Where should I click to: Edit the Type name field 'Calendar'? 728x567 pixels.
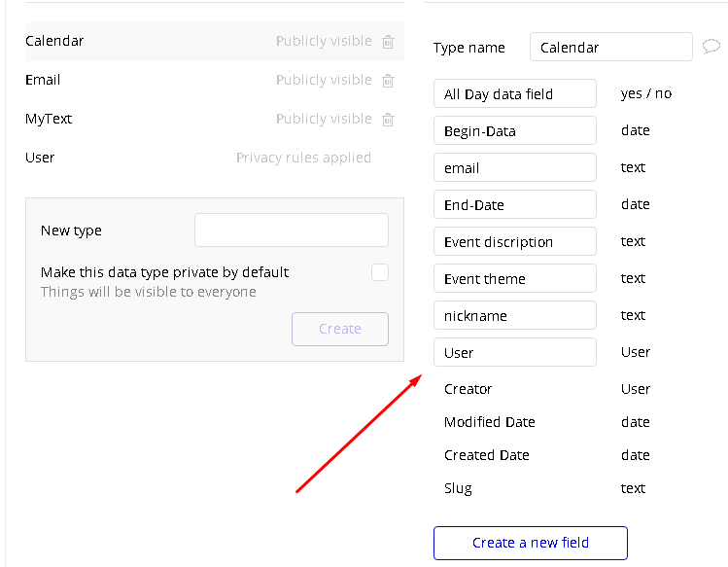coord(610,47)
